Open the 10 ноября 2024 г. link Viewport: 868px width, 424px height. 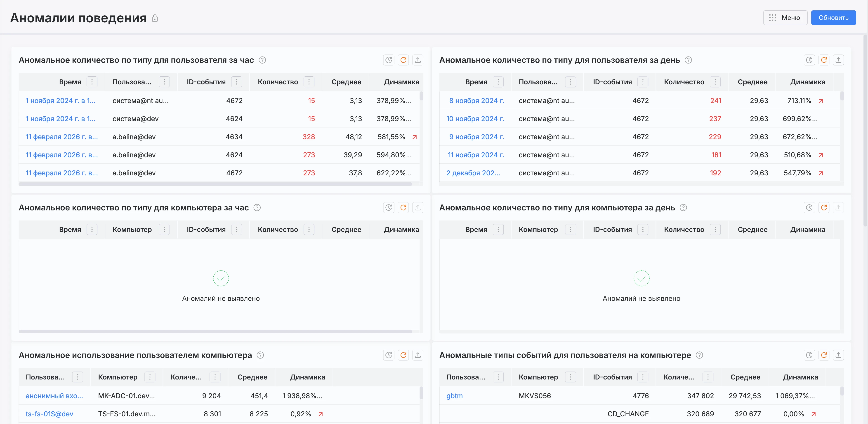(475, 119)
